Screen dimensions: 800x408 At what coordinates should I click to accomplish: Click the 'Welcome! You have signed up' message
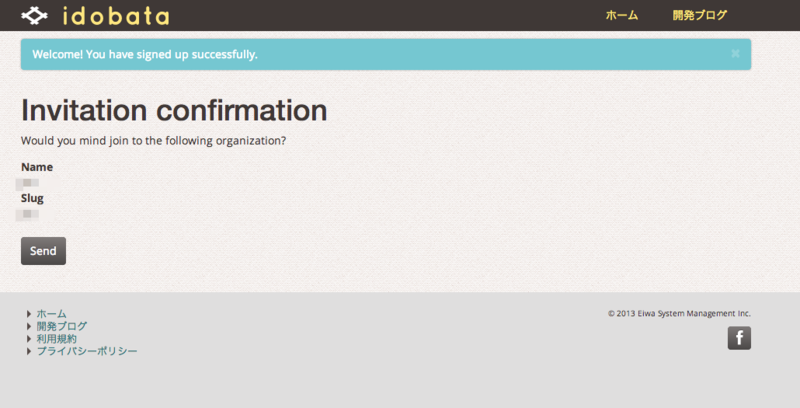pos(145,55)
